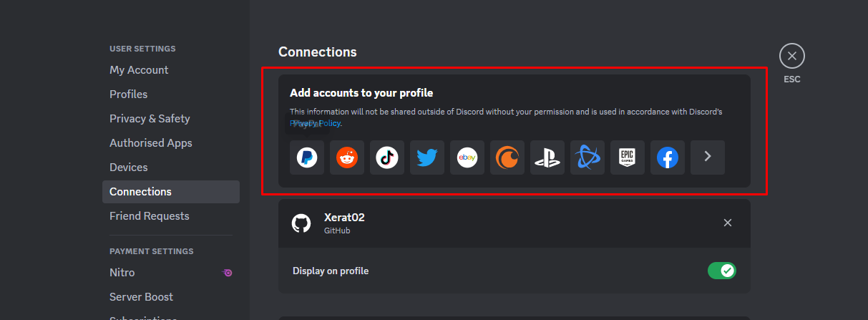This screenshot has width=868, height=320.
Task: Open Privacy & Safety settings
Action: pyautogui.click(x=150, y=119)
